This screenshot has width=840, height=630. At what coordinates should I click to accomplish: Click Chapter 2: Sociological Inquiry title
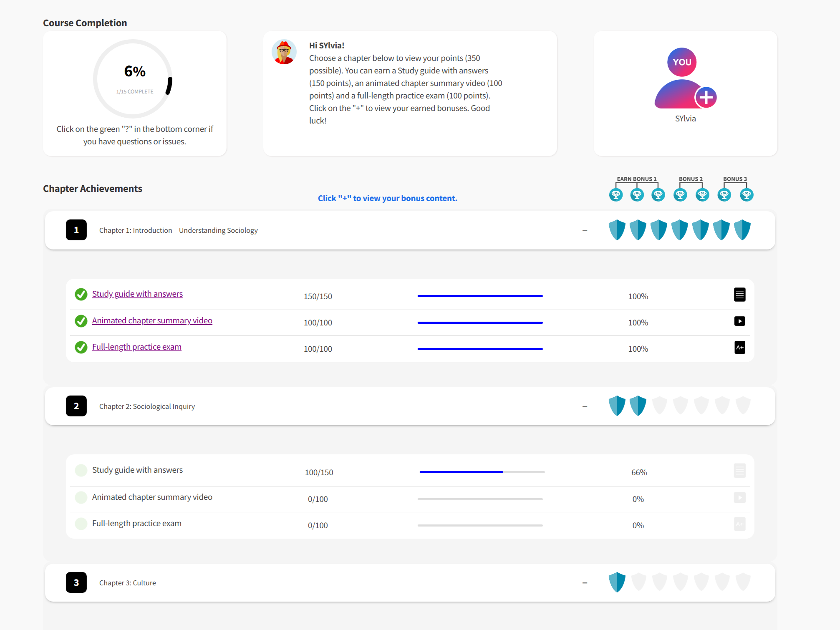[147, 406]
